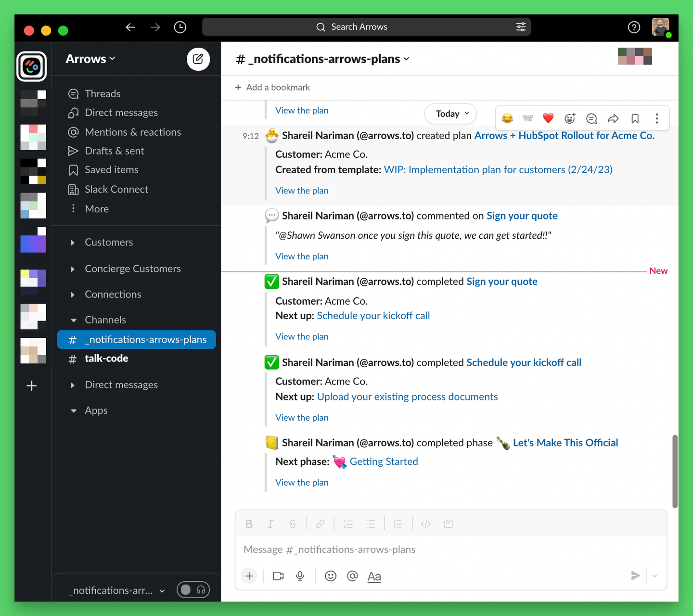Toggle italic formatting in composer

[x=270, y=524]
